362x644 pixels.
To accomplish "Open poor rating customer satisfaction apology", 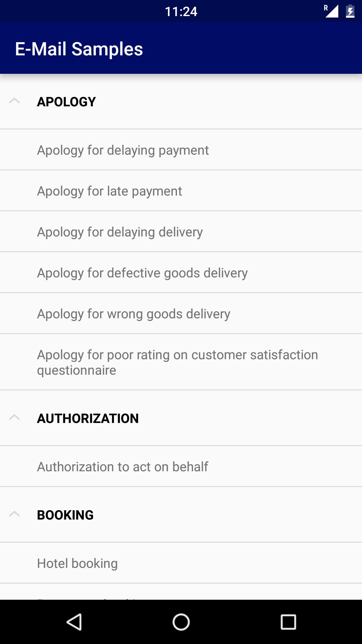I will pyautogui.click(x=177, y=362).
